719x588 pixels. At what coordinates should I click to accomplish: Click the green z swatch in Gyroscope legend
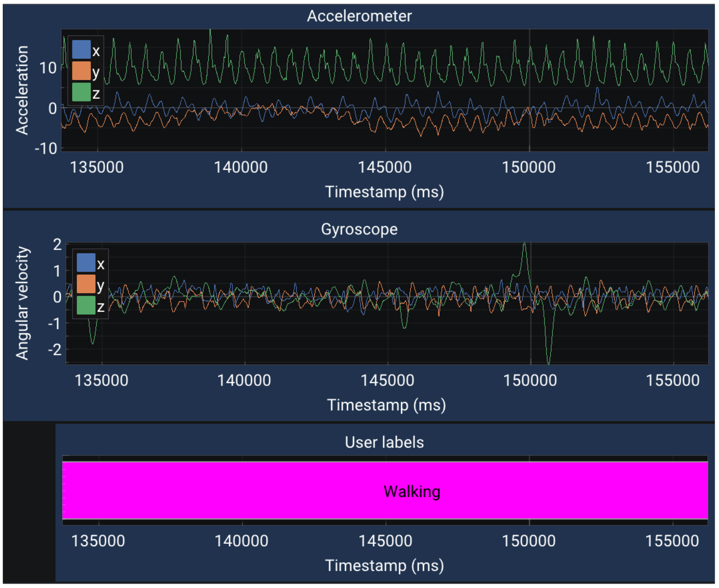86,305
